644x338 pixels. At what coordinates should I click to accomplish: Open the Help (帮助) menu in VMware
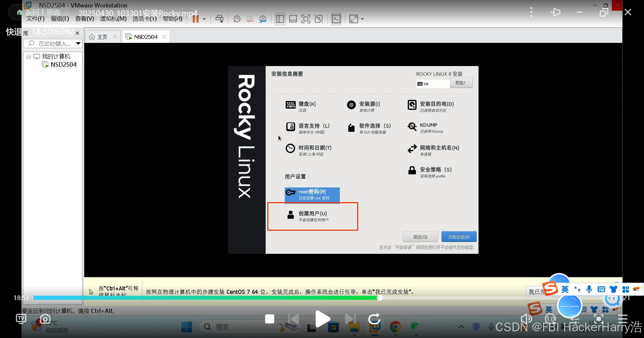(172, 19)
